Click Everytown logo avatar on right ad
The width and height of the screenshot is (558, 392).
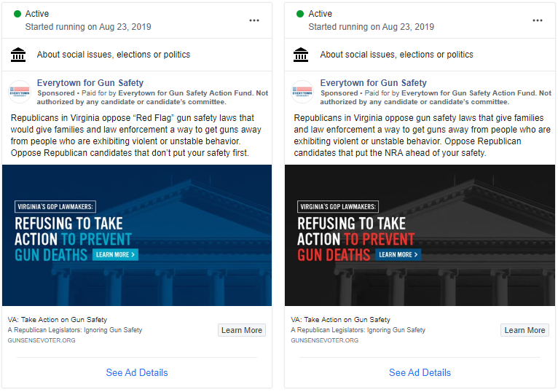(302, 92)
